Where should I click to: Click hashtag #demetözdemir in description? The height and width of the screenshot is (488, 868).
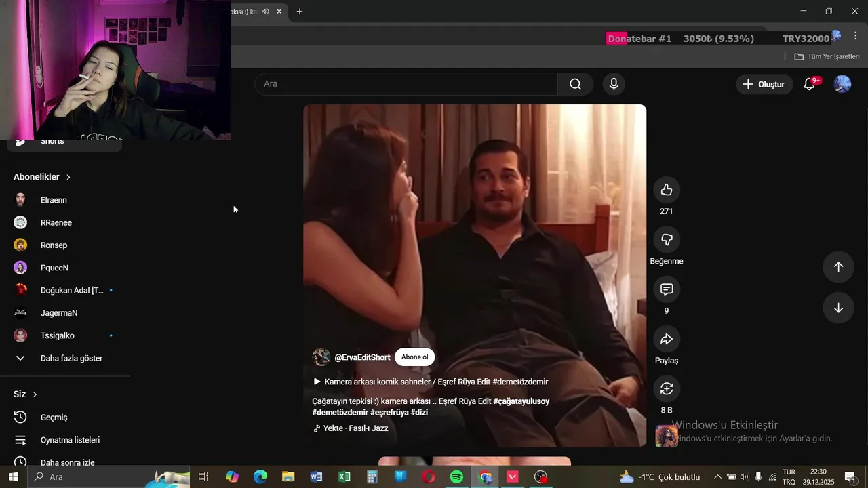coord(340,412)
